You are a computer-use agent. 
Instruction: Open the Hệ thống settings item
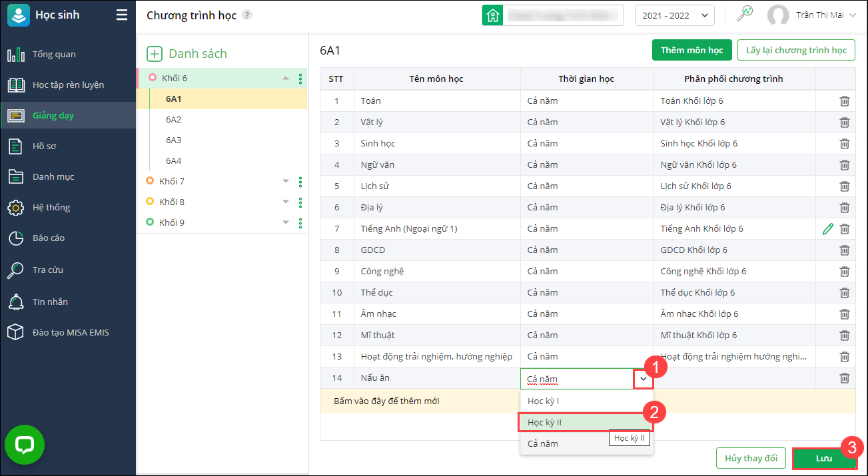coord(68,207)
